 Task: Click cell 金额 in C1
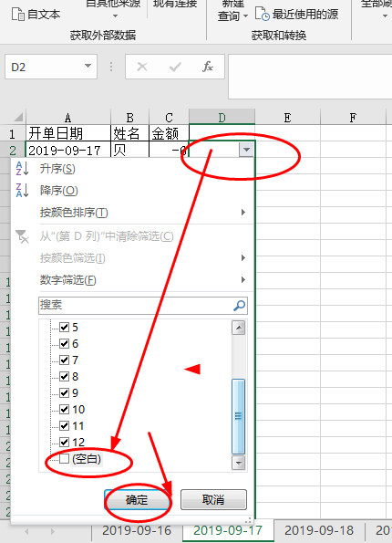click(169, 133)
